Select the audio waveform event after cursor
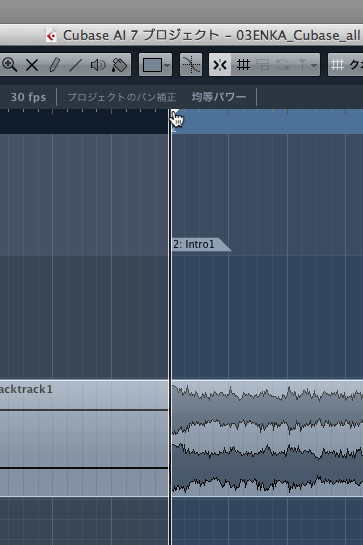 click(267, 438)
